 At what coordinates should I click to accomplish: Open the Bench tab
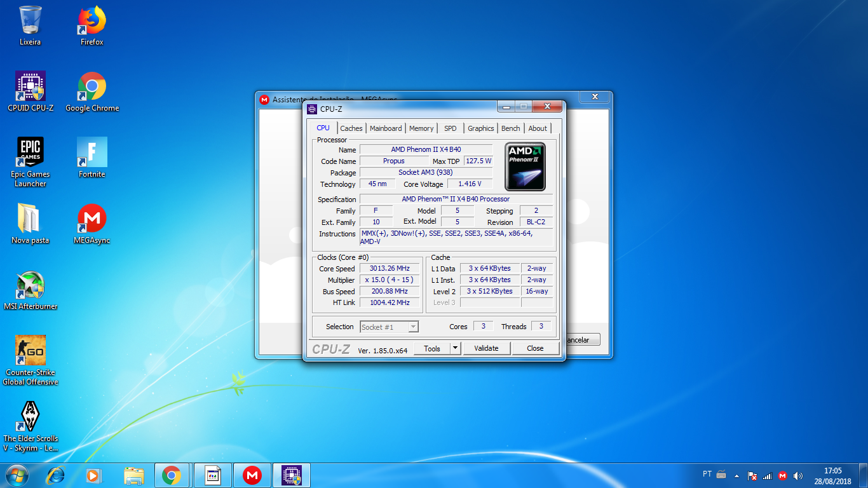[511, 128]
